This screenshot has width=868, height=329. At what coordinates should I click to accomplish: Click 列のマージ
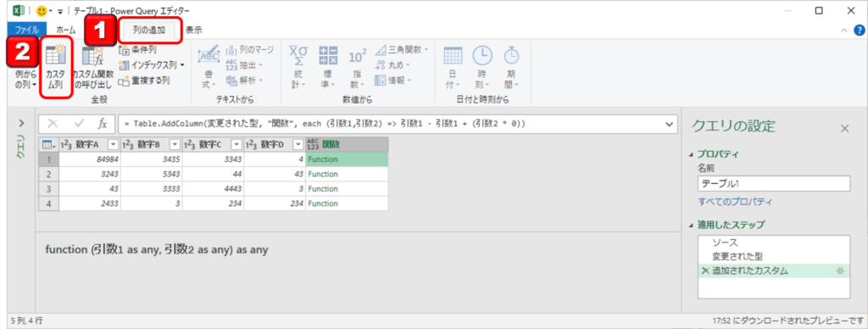[x=249, y=50]
